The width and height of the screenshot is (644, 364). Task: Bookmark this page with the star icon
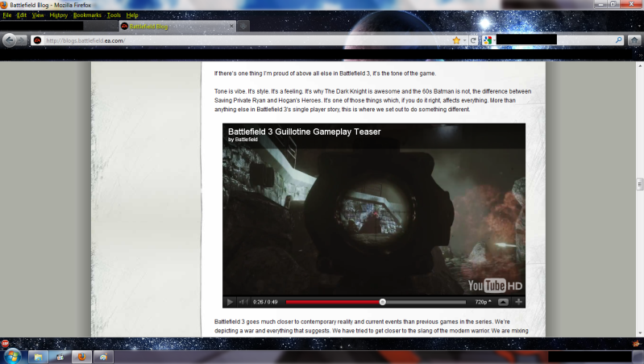coord(456,40)
